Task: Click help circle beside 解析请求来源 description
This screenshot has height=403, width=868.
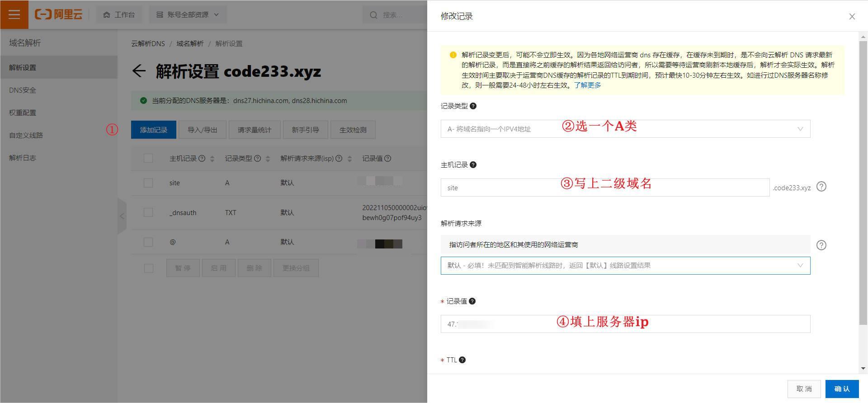Action: (x=821, y=245)
